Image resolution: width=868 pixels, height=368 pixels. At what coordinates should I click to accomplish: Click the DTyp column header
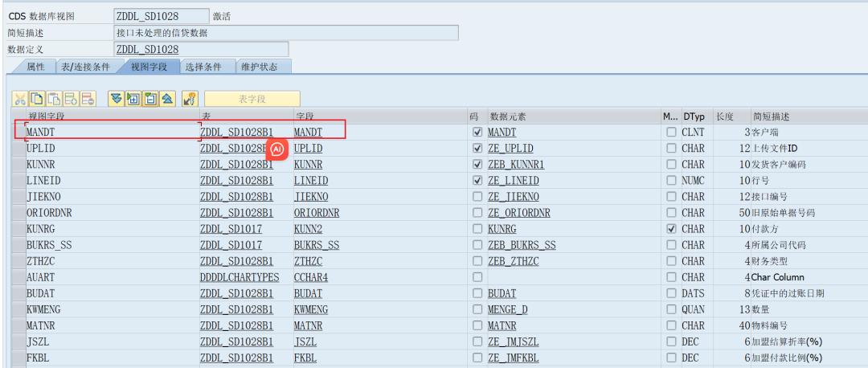pyautogui.click(x=696, y=117)
